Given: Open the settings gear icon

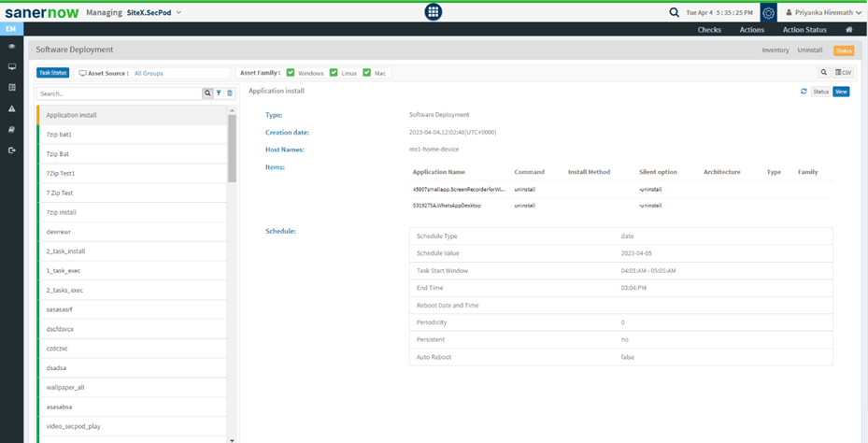Looking at the screenshot, I should pyautogui.click(x=768, y=12).
